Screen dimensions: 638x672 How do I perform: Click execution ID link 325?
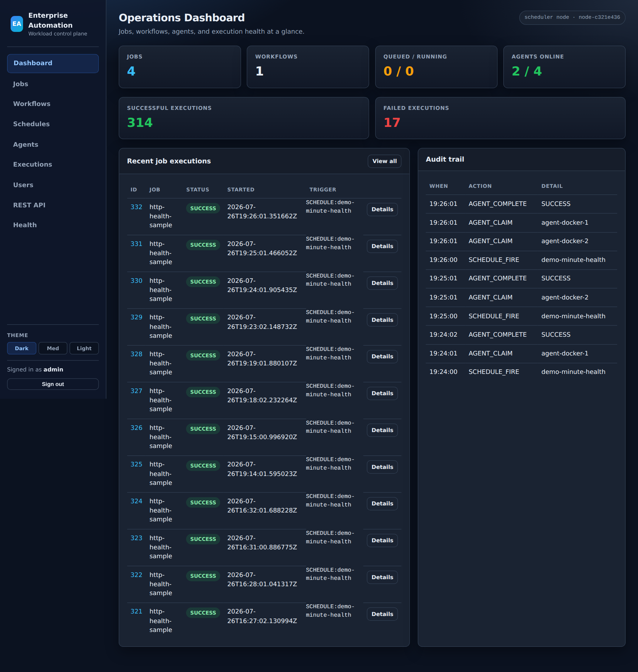[136, 464]
